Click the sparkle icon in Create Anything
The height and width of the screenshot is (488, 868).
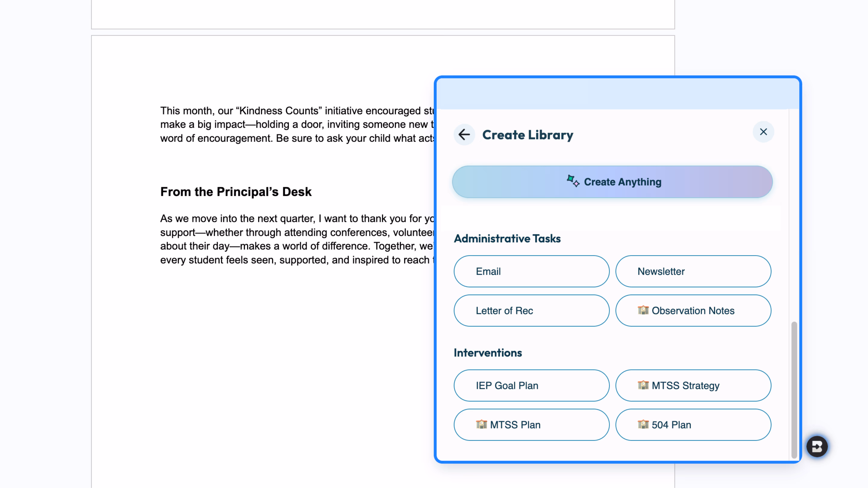573,181
